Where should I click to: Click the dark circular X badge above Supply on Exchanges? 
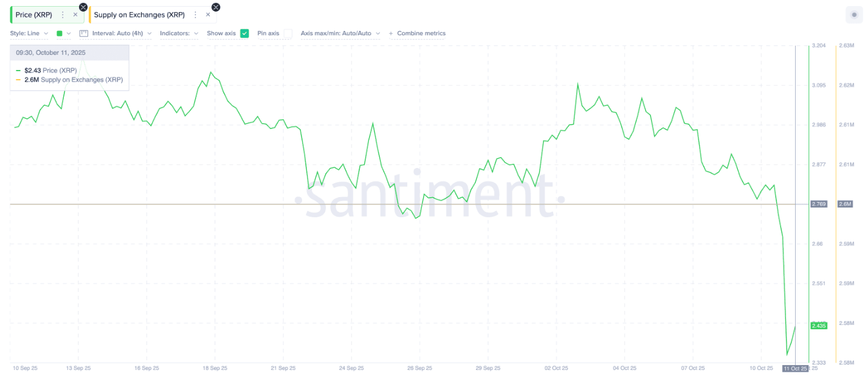point(216,7)
